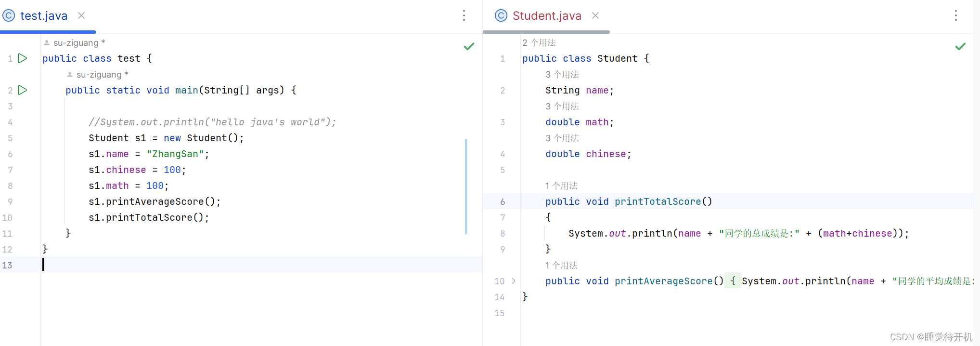The height and width of the screenshot is (346, 980).
Task: Click the '3 个用法' usages hint above name field
Action: click(x=562, y=75)
